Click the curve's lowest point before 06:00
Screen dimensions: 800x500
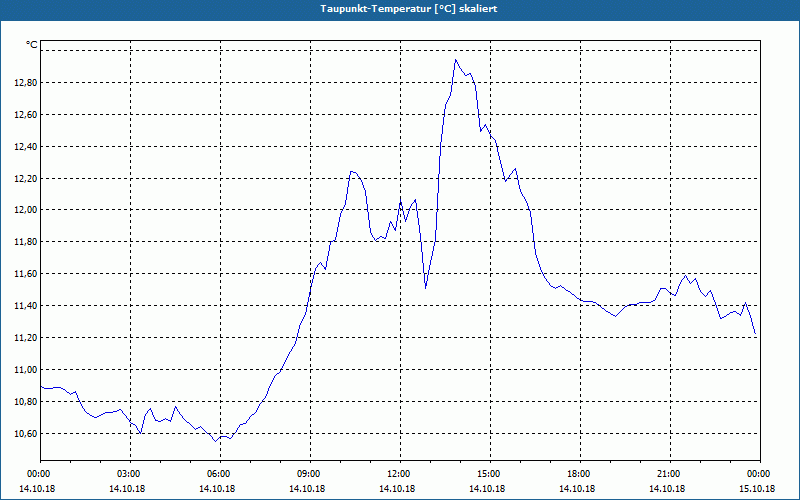(216, 441)
